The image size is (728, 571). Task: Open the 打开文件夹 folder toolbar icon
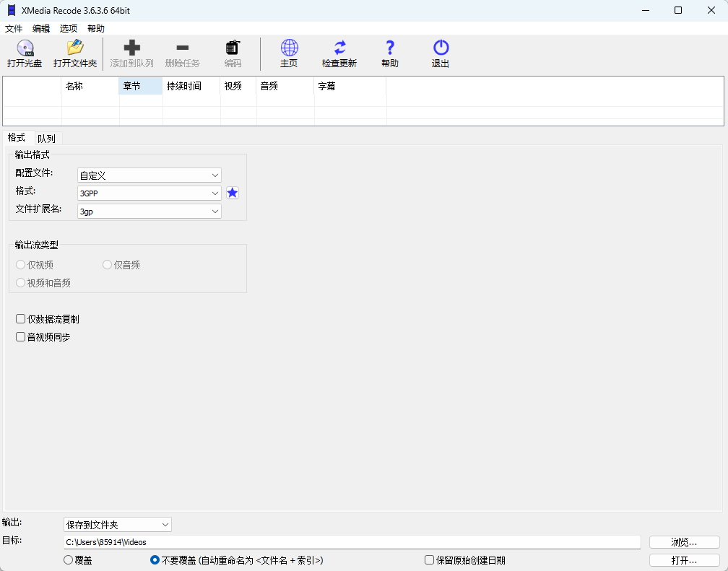(x=75, y=48)
